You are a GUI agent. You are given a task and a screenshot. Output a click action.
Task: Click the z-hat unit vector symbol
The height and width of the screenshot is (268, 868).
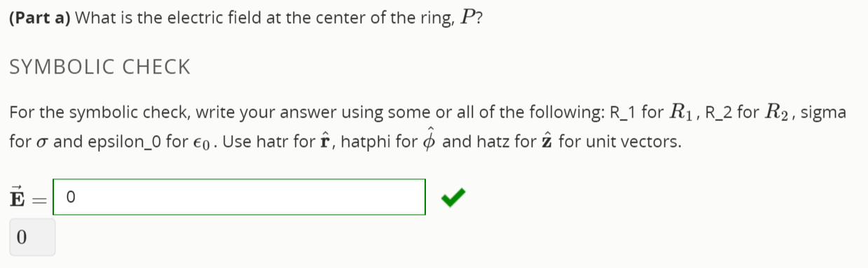pyautogui.click(x=548, y=141)
